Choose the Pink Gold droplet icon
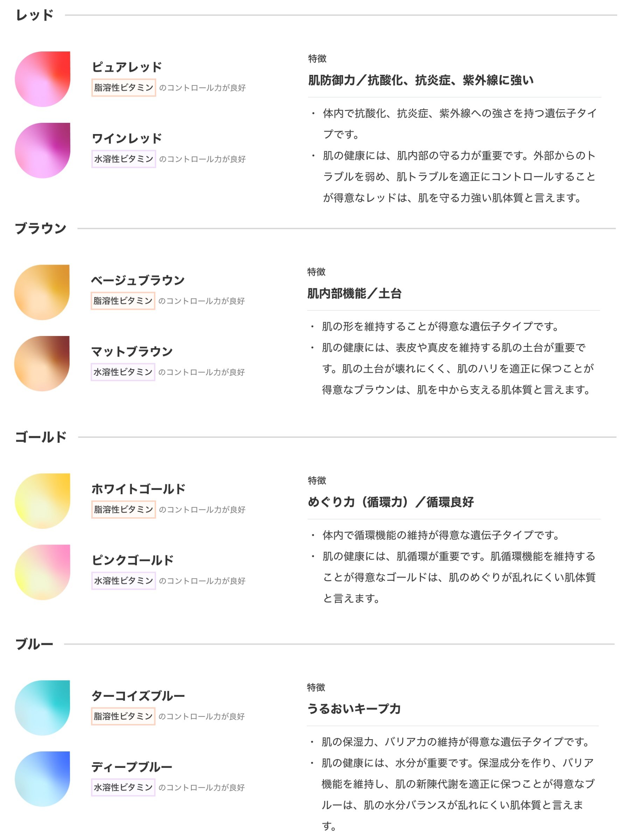630x840 pixels. pyautogui.click(x=43, y=572)
